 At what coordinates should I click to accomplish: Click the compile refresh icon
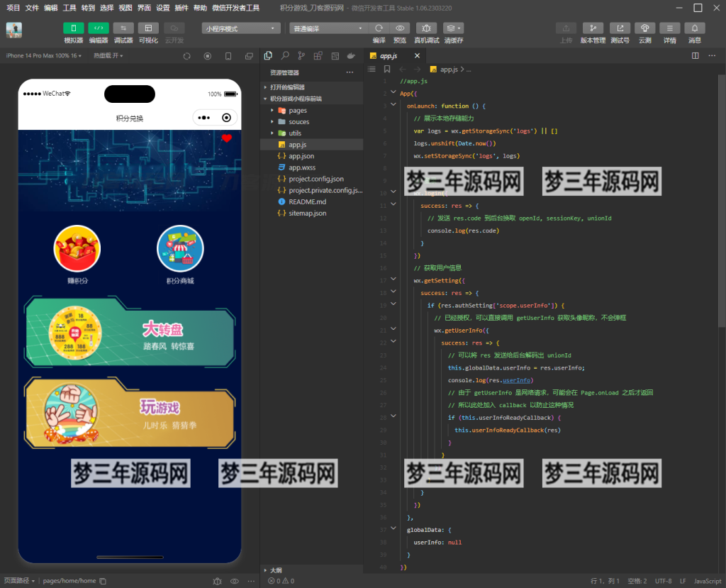379,28
